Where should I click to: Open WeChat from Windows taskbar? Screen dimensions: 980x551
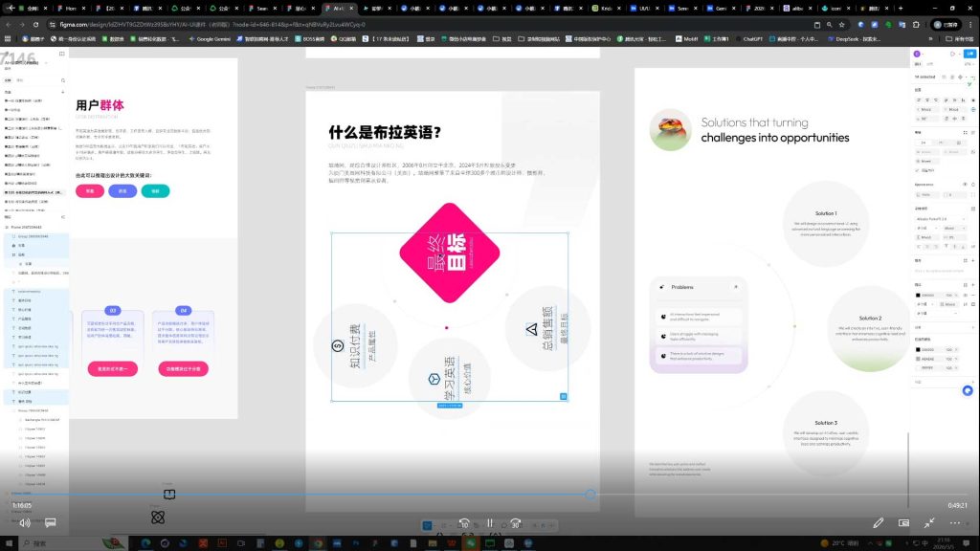coord(471,543)
